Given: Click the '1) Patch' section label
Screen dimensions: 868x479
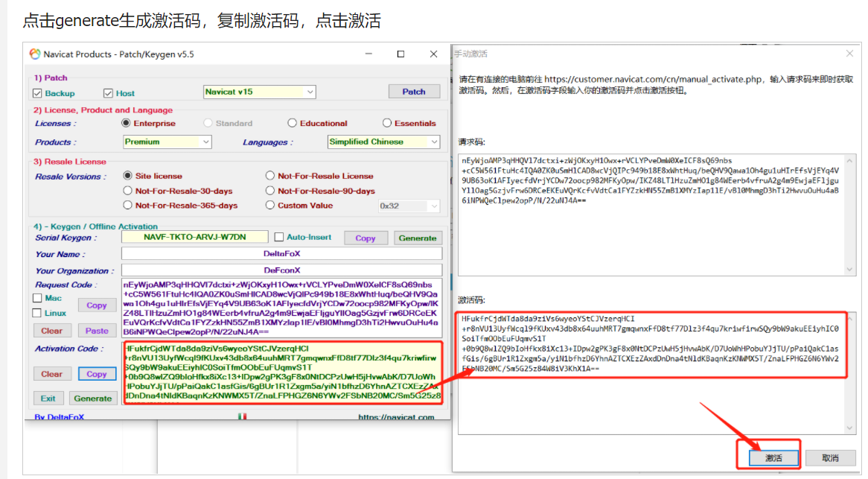Looking at the screenshot, I should click(x=51, y=77).
